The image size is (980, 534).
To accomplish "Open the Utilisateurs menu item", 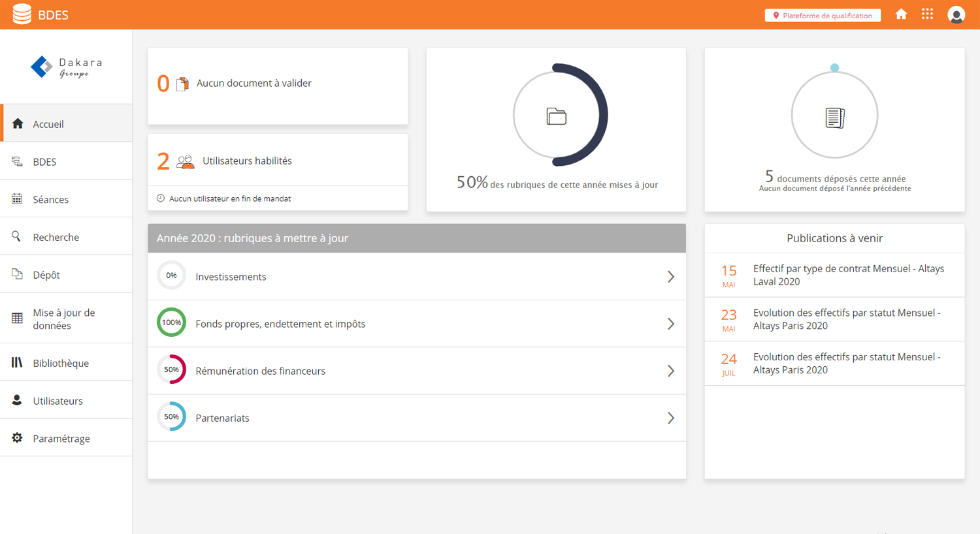I will 66,401.
